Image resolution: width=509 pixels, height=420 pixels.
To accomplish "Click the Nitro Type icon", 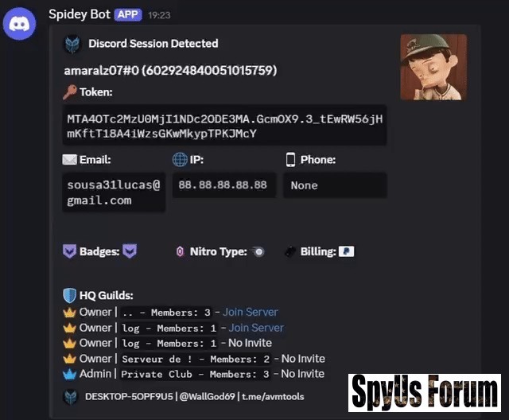I will 258,251.
